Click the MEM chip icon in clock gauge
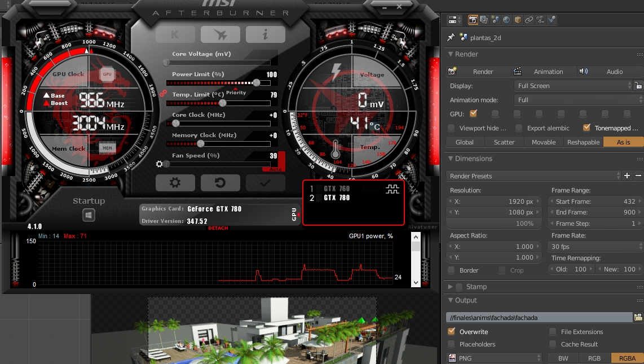Screen dimensions: 644x364 107,148
